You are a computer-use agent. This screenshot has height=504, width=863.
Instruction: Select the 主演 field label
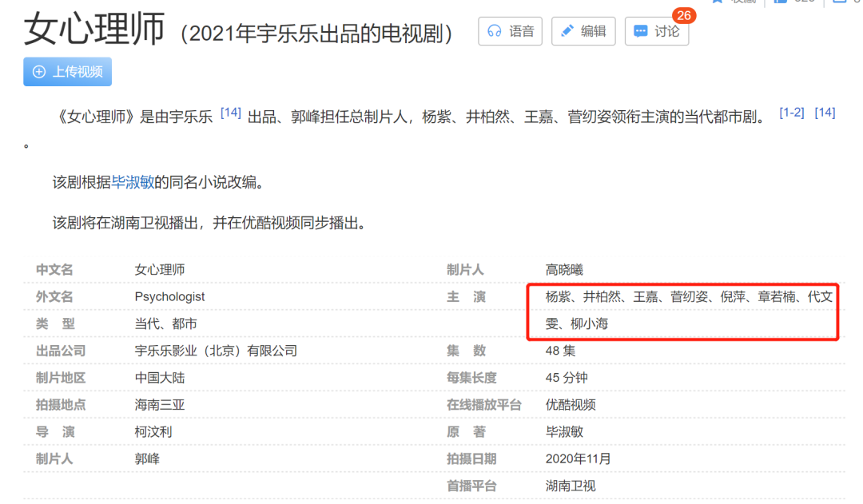tap(466, 296)
